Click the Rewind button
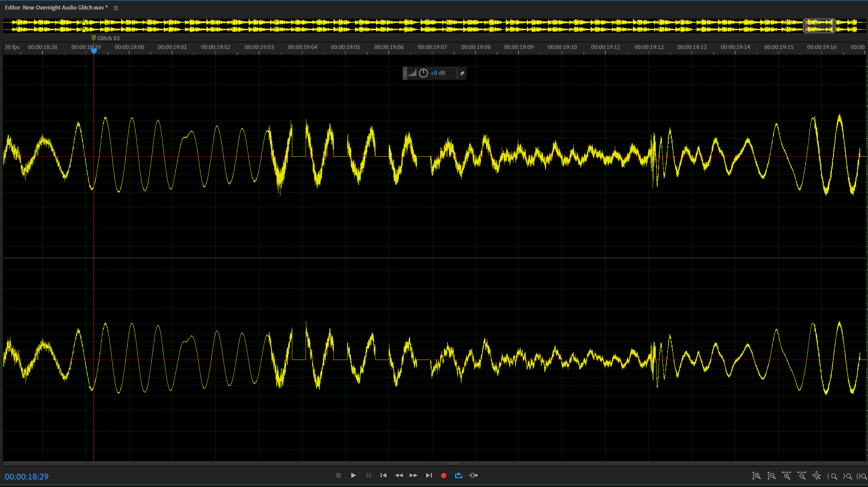Image resolution: width=868 pixels, height=487 pixels. pyautogui.click(x=399, y=475)
